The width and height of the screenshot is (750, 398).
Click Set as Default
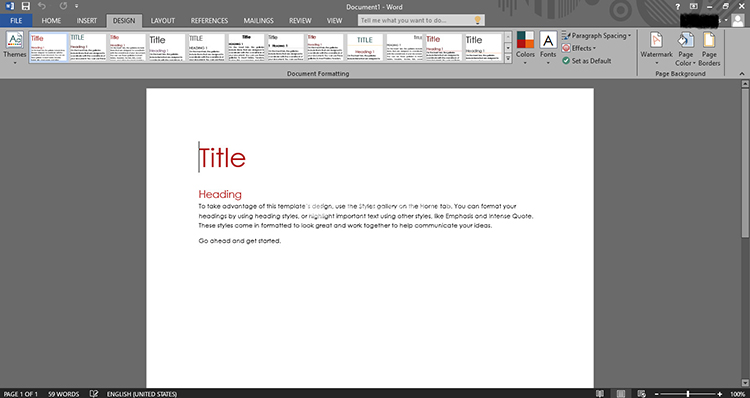(x=586, y=61)
